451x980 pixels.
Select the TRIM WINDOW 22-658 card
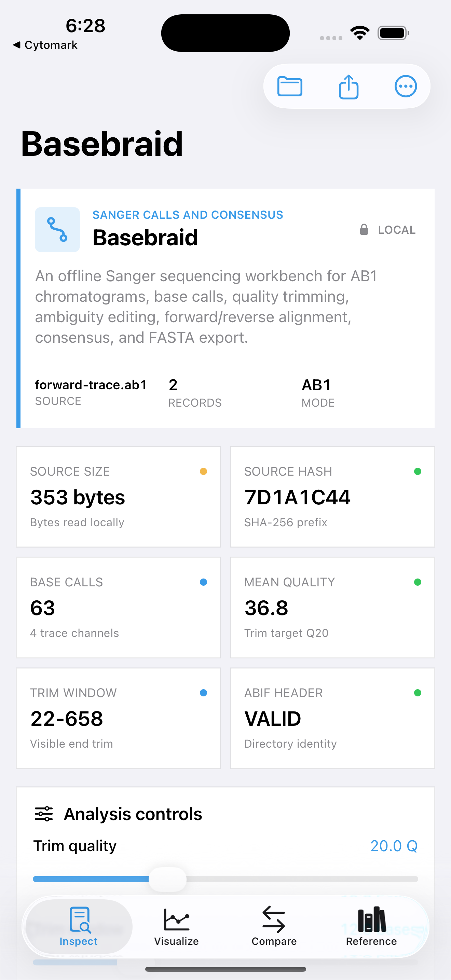(x=118, y=718)
